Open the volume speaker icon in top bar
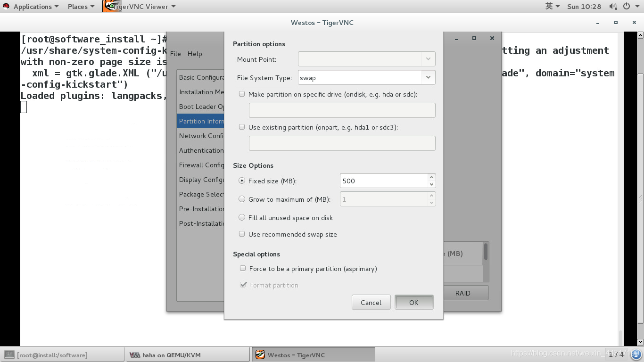The image size is (644, 362). pyautogui.click(x=613, y=6)
